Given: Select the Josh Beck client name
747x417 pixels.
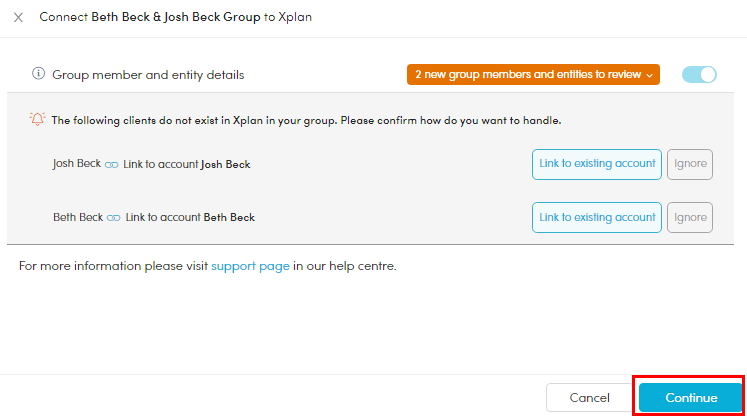Looking at the screenshot, I should [77, 164].
